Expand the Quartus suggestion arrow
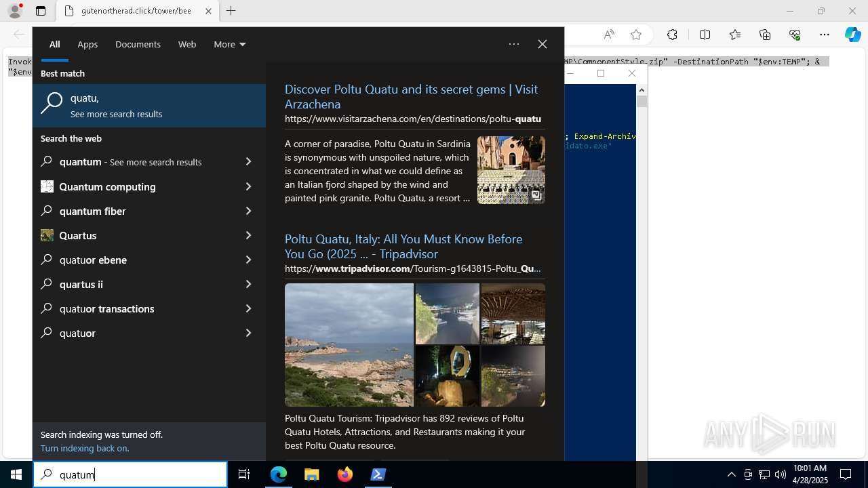The image size is (868, 488). point(248,235)
